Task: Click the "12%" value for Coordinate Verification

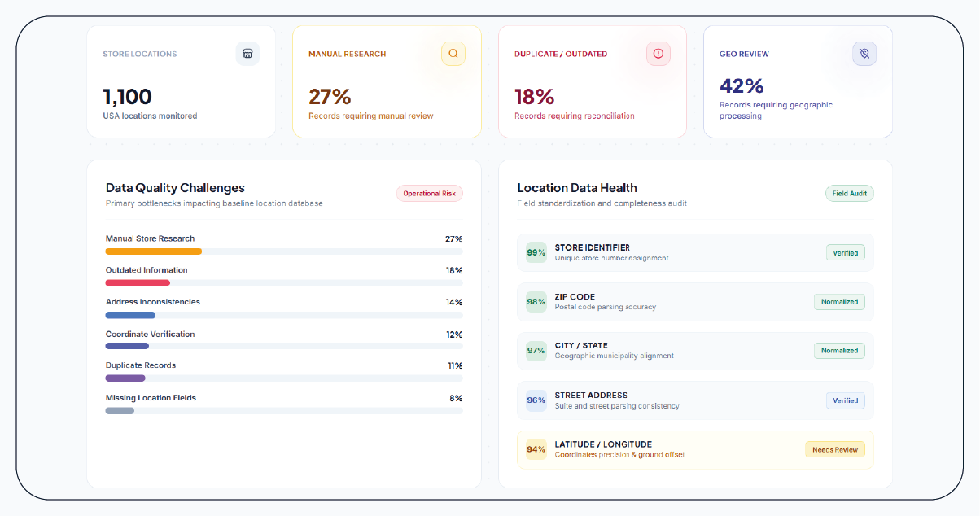Action: tap(453, 335)
